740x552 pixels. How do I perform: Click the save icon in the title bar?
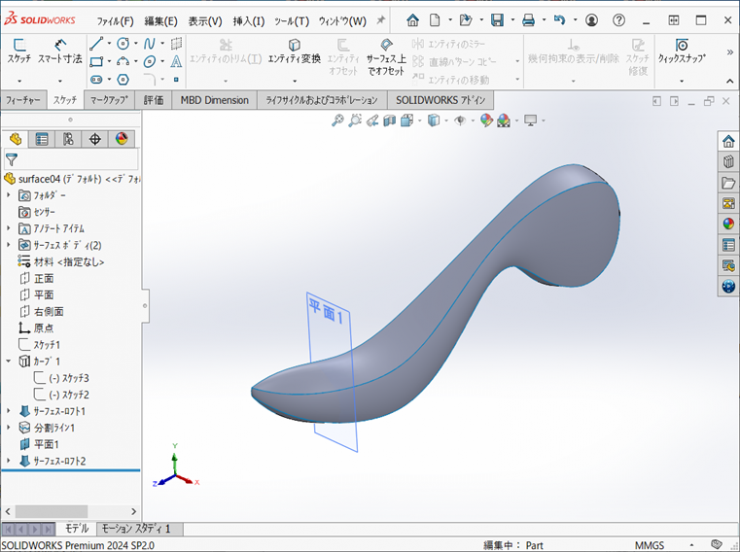(x=497, y=20)
